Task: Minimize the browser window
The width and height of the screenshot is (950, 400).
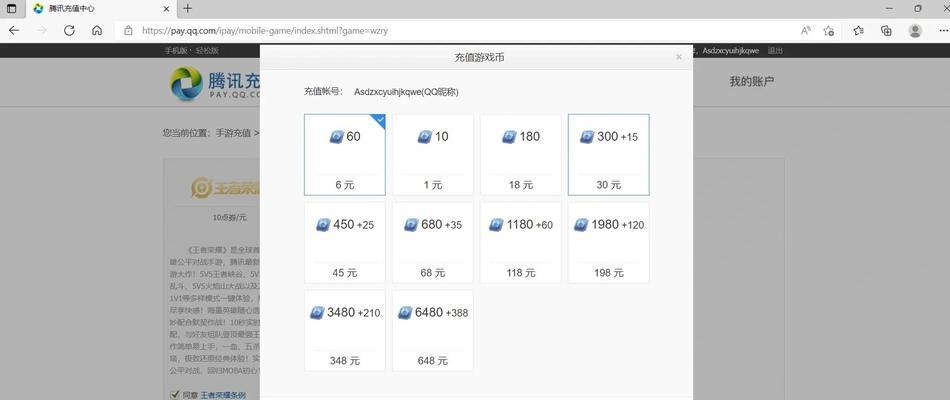Action: (x=889, y=8)
